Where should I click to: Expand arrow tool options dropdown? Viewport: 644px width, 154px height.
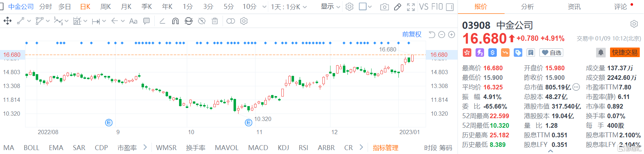(123, 21)
